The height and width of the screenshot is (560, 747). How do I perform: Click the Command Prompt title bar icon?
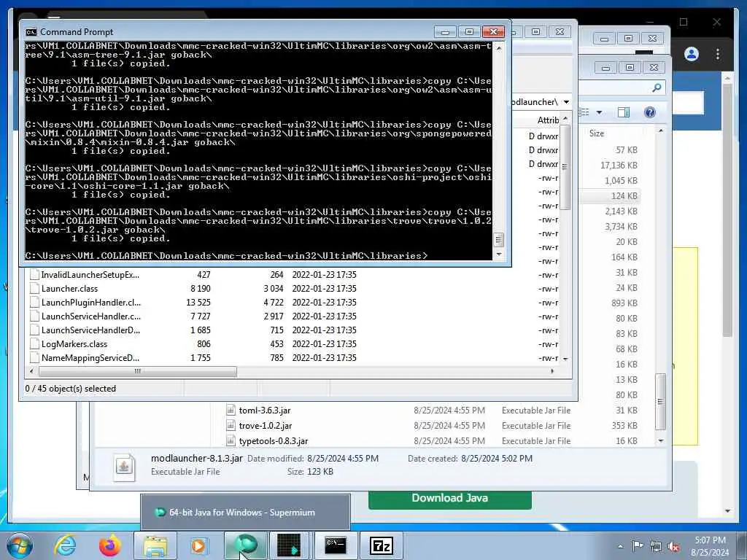tap(31, 32)
